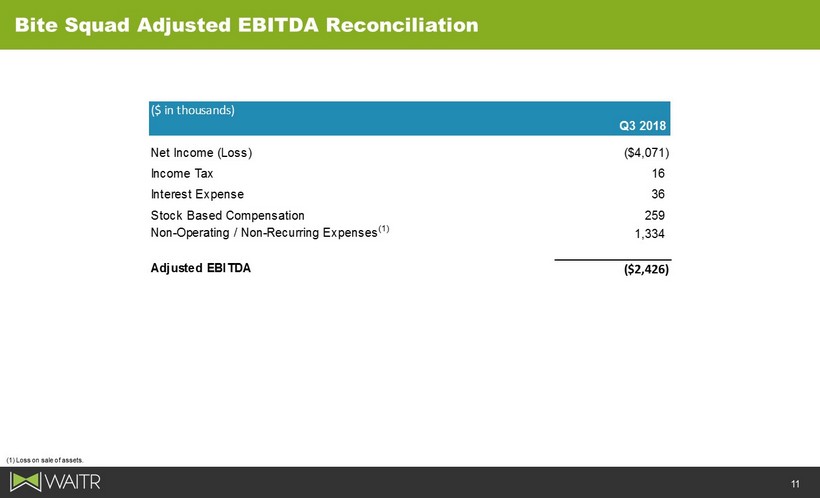Click the ($ in thousands) header label
The height and width of the screenshot is (498, 820).
(192, 110)
